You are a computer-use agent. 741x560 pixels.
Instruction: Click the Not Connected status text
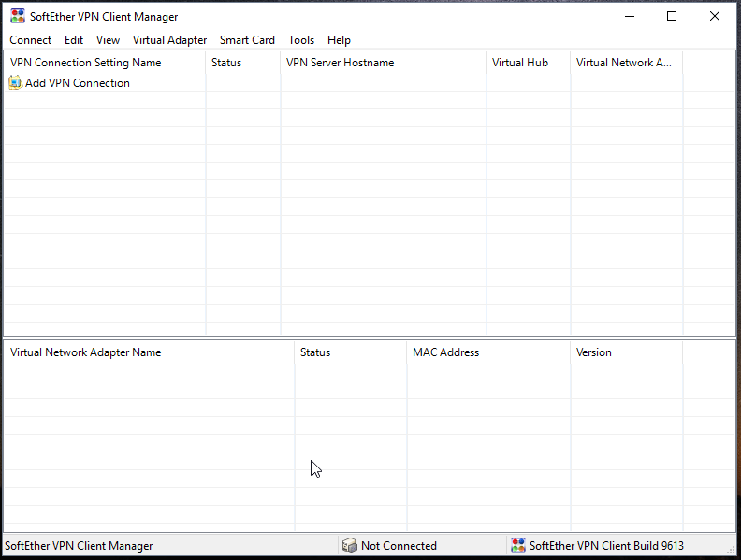[399, 546]
